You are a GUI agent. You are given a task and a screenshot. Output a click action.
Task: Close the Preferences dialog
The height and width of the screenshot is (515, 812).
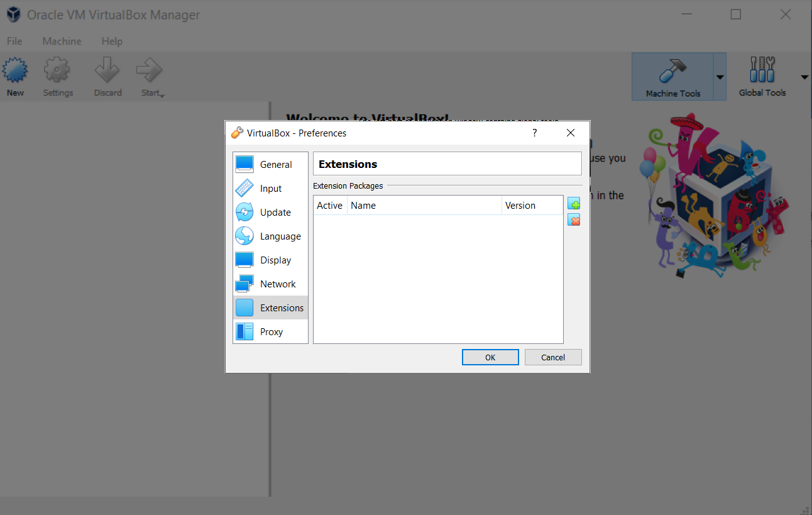click(x=571, y=133)
